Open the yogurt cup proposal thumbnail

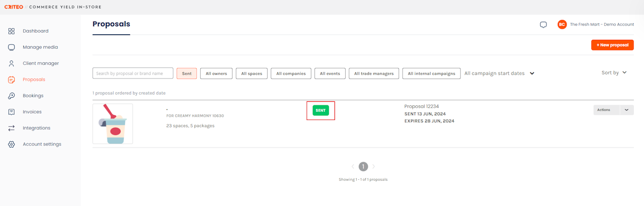113,124
